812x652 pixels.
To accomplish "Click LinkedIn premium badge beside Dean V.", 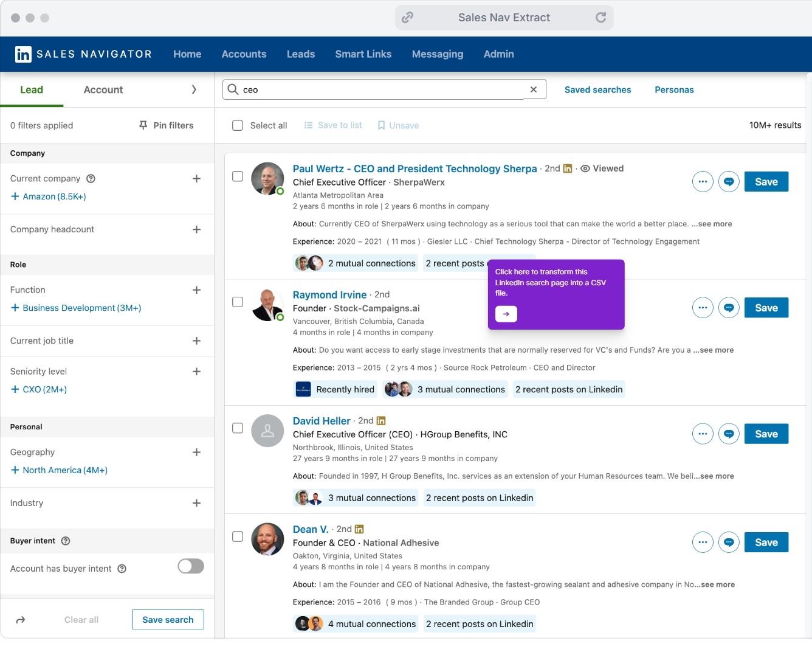I will coord(359,529).
